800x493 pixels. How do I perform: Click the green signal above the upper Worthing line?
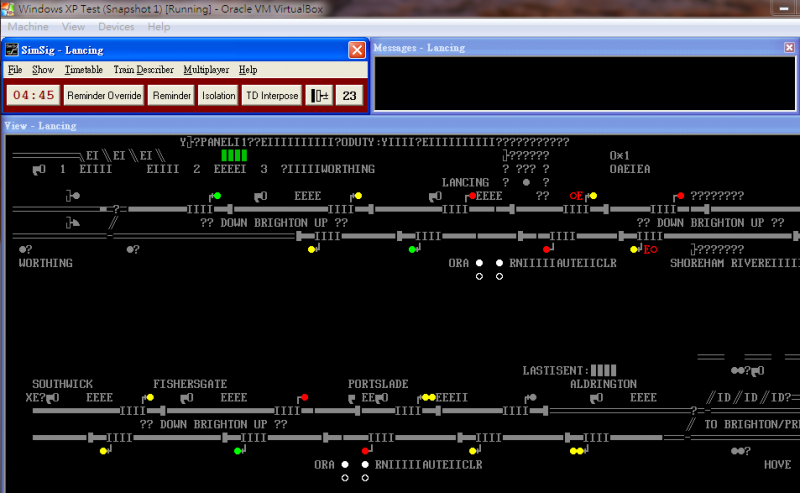pos(217,196)
